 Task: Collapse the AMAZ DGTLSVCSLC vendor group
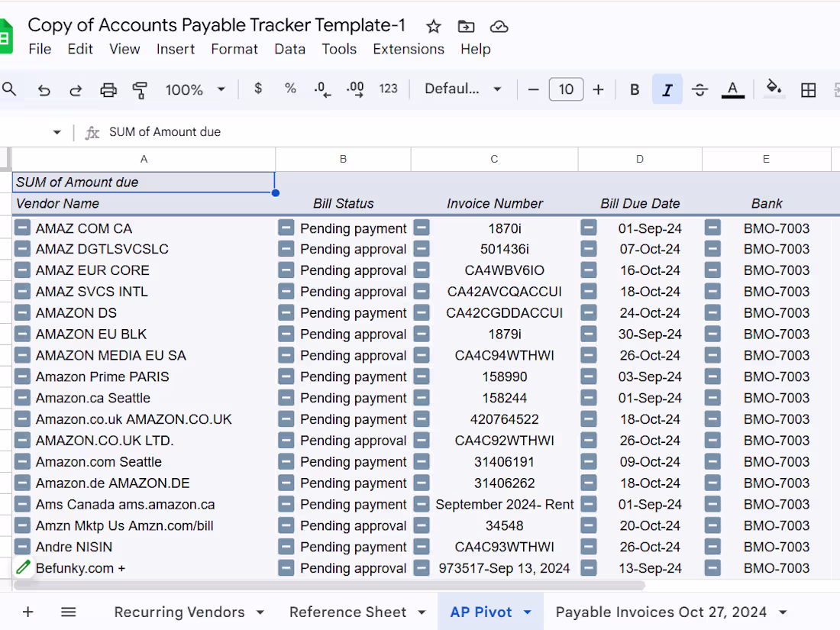pyautogui.click(x=22, y=249)
